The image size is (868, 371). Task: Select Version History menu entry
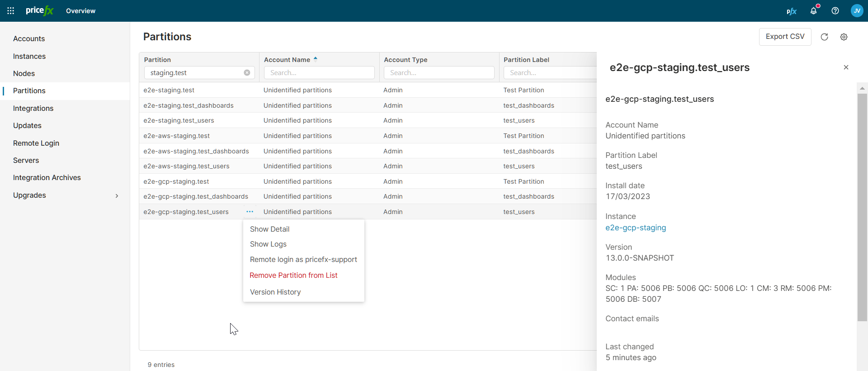[275, 292]
